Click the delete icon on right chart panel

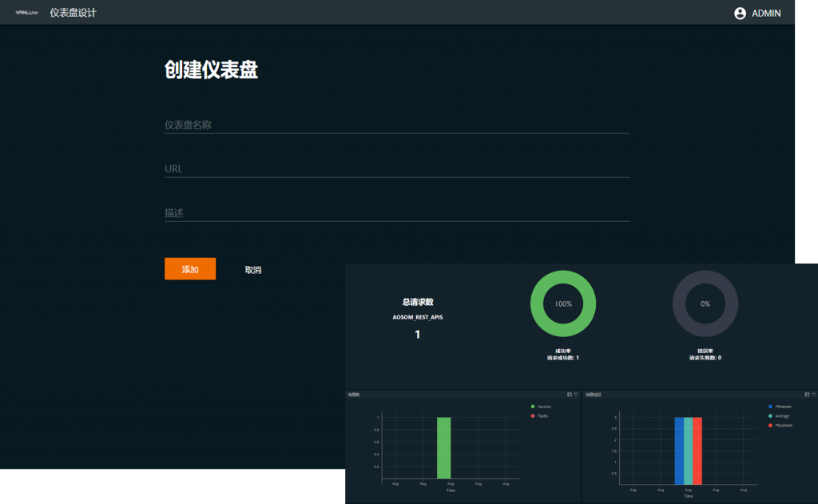(814, 395)
